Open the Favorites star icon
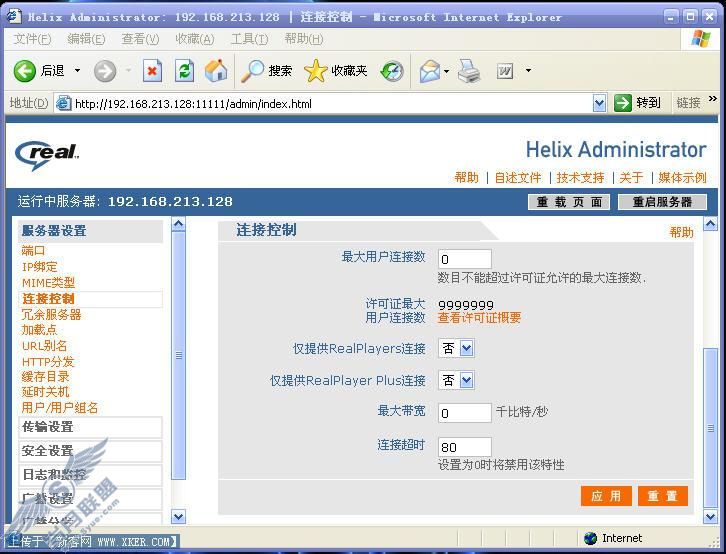The width and height of the screenshot is (726, 554). [315, 71]
